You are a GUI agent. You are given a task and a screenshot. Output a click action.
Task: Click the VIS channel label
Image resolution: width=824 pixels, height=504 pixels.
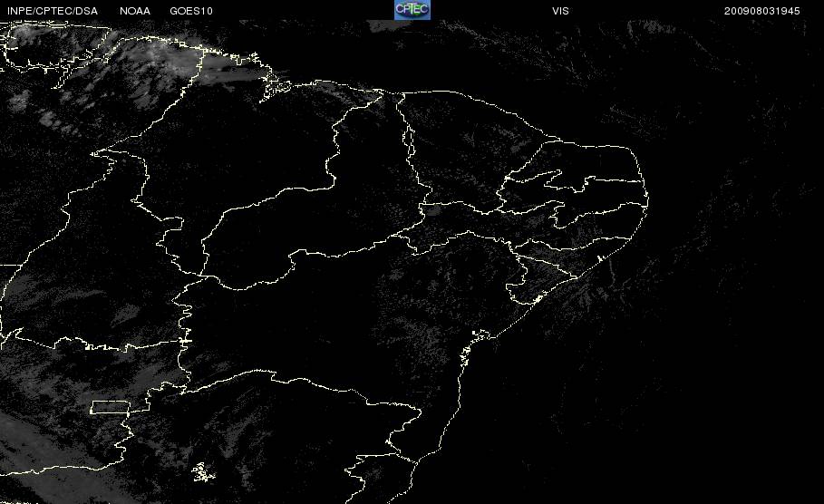[x=560, y=11]
